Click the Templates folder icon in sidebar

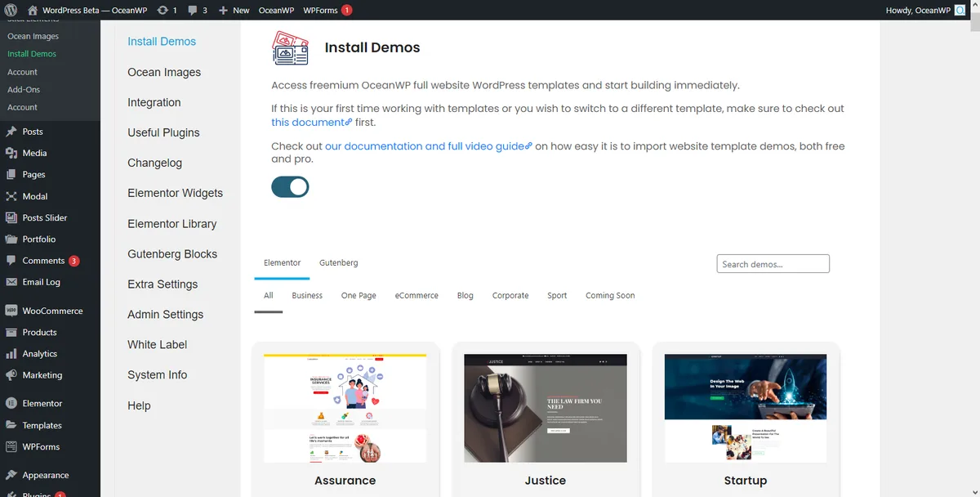coord(11,425)
